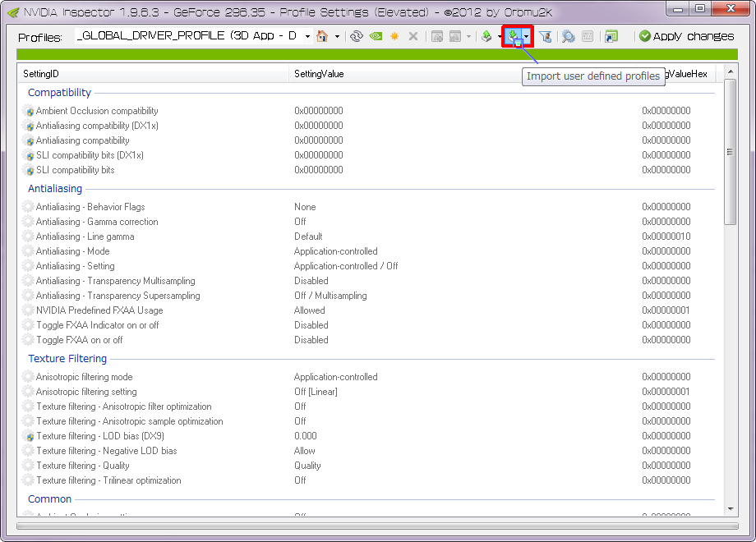Viewport: 756px width, 542px height.
Task: Open the import profiles dropdown arrow
Action: tap(527, 37)
